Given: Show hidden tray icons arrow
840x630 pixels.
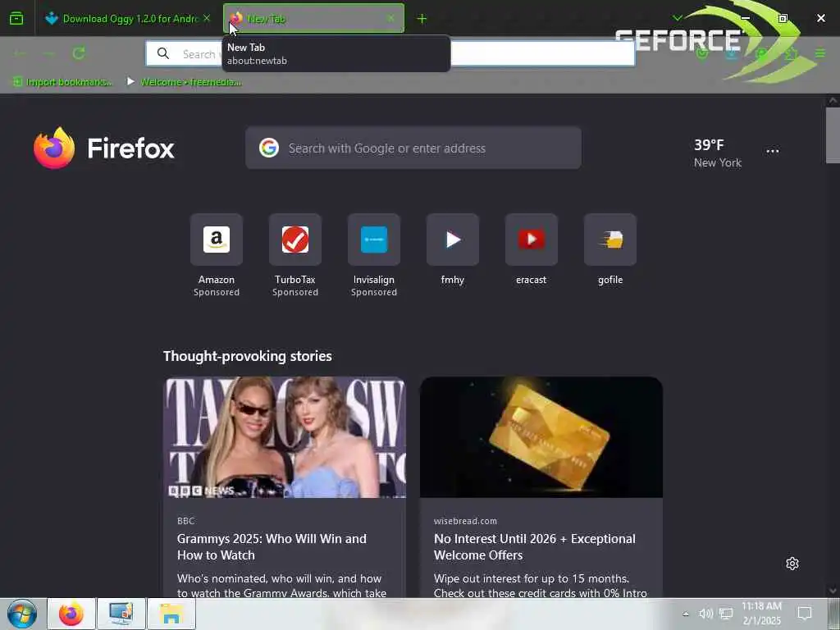Looking at the screenshot, I should [x=686, y=614].
